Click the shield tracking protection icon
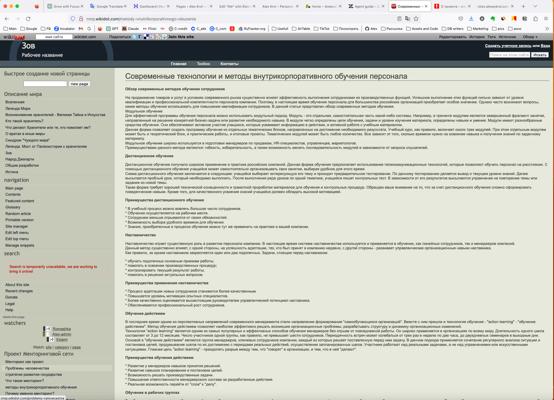The height and width of the screenshot is (400, 554). pyautogui.click(x=73, y=19)
